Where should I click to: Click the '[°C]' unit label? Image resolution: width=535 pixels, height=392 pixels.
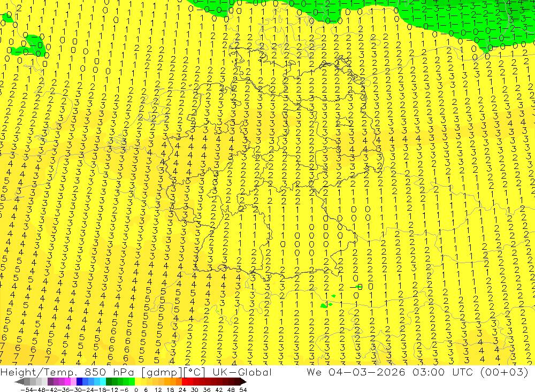pyautogui.click(x=195, y=372)
